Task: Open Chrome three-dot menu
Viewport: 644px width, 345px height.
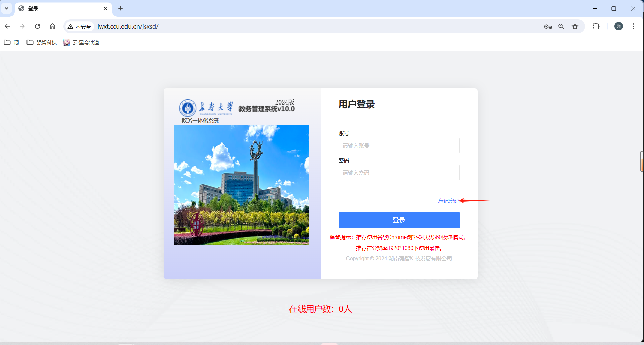Action: (633, 26)
